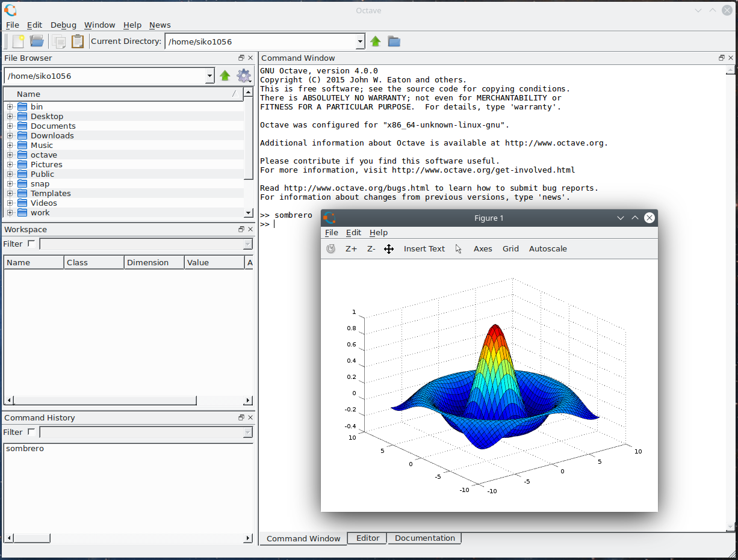
Task: Close the Command History panel
Action: [250, 417]
